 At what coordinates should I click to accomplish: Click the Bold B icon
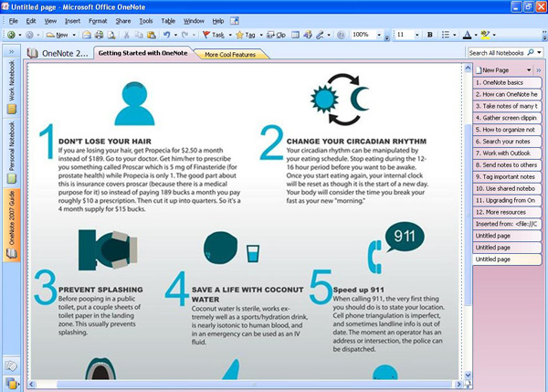point(430,35)
